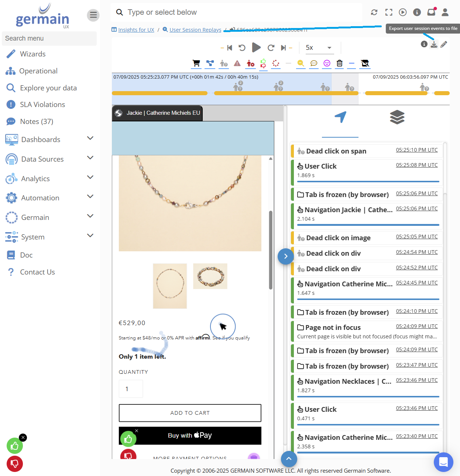Toggle the hamburger sidebar menu button
Screen dimensions: 460x476
pyautogui.click(x=93, y=15)
